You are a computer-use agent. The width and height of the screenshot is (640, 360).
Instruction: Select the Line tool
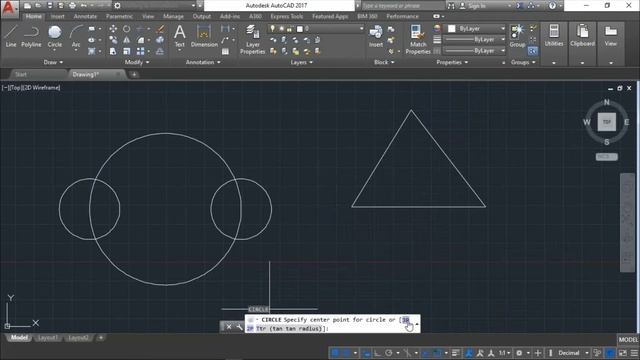point(11,36)
